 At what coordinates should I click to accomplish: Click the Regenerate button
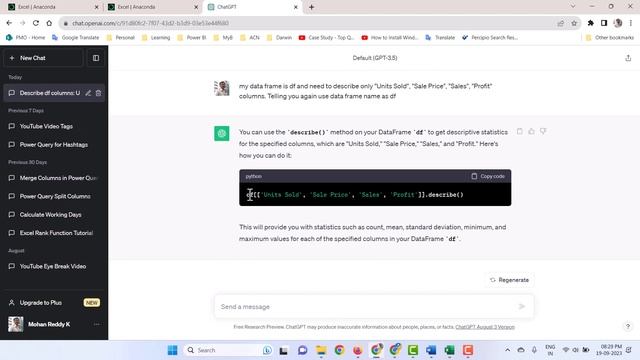click(509, 280)
